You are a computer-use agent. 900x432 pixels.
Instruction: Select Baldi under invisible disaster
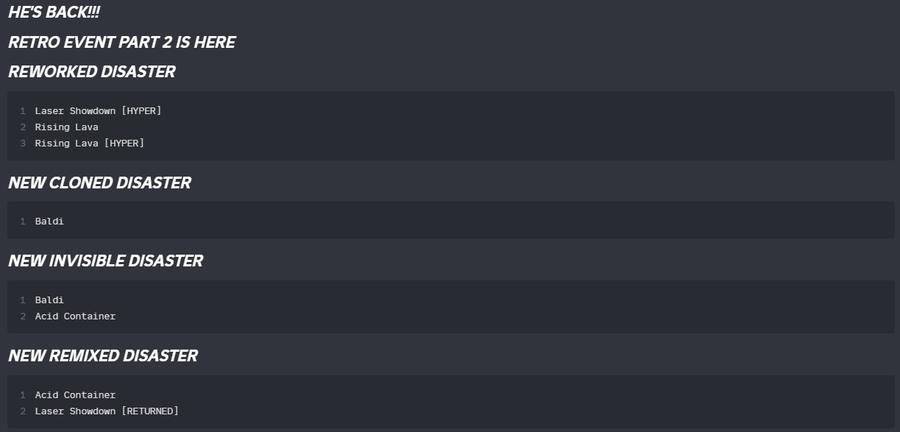[49, 300]
